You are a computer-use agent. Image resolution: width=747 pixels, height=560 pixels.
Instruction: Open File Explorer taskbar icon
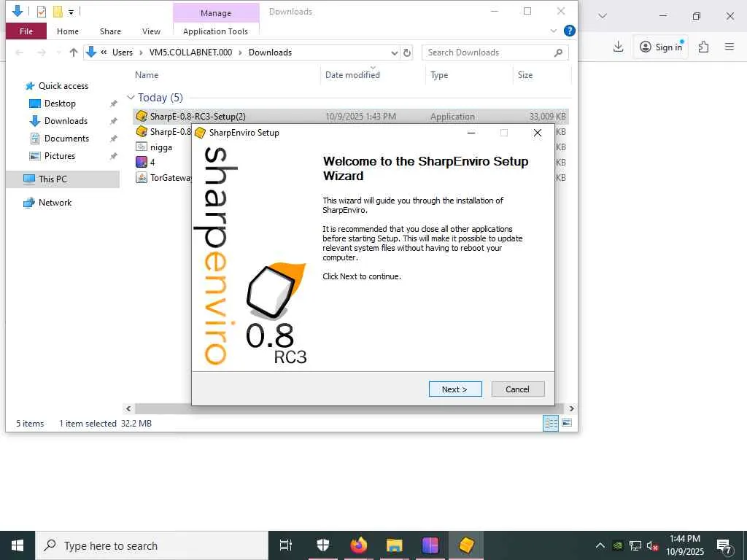(395, 545)
